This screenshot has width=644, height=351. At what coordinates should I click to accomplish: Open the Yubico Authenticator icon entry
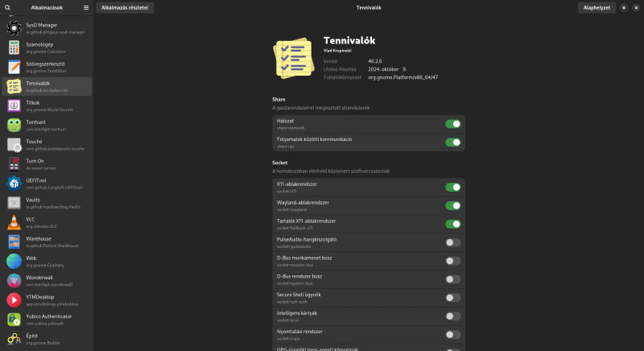14,320
